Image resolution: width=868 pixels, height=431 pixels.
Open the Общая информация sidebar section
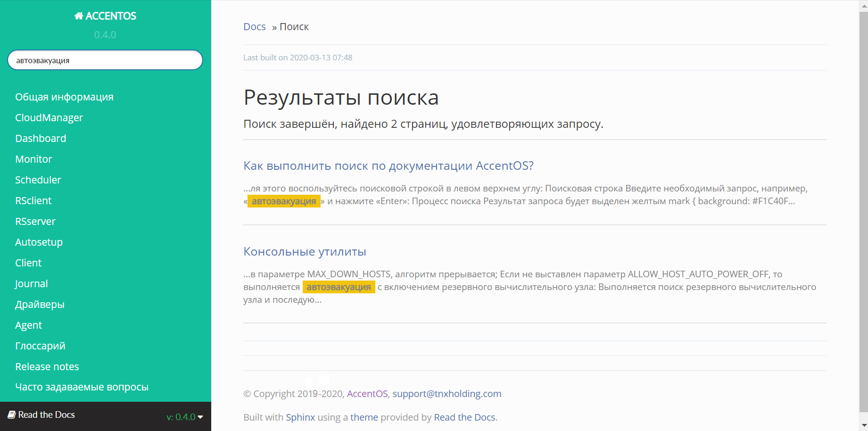point(64,97)
